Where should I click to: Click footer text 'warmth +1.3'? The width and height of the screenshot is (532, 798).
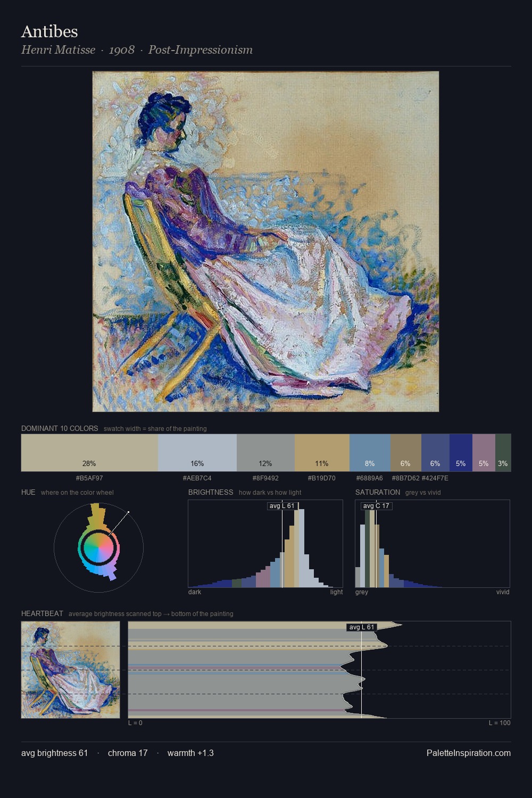[190, 753]
